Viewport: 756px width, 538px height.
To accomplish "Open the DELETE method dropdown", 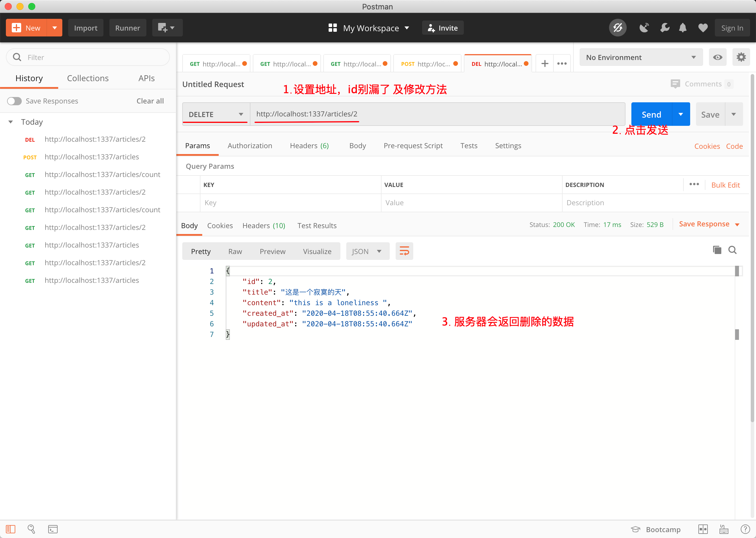I will pos(215,114).
